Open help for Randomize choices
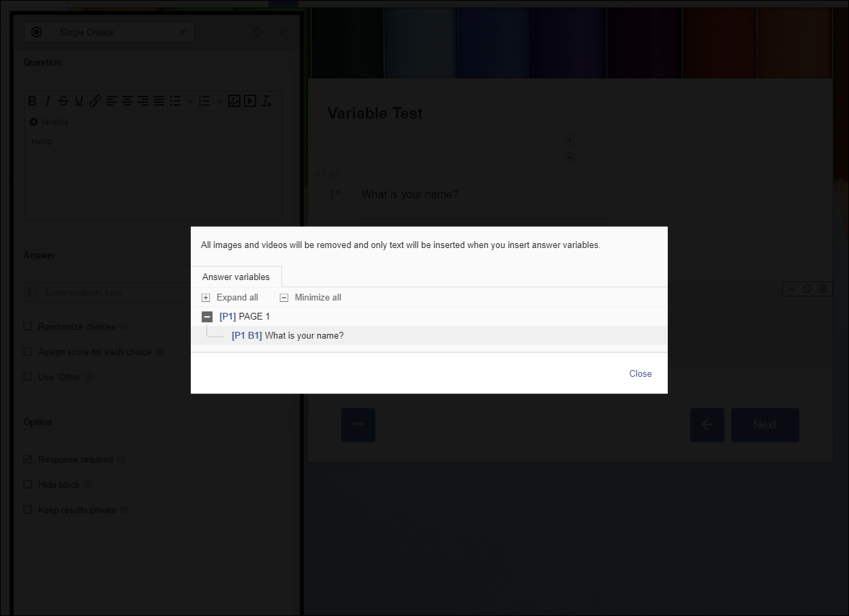 point(123,326)
